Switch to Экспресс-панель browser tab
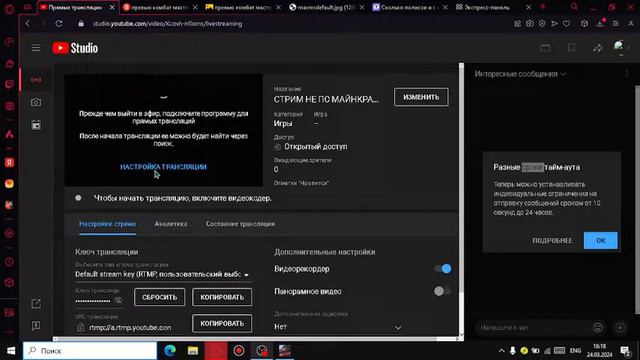This screenshot has width=640, height=360. click(493, 7)
